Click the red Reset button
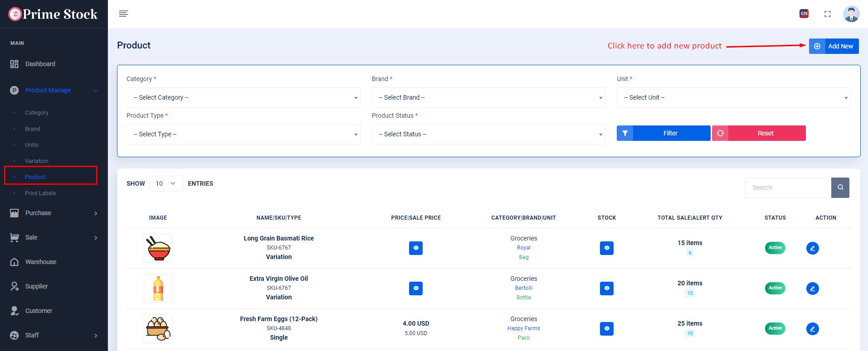 pos(759,133)
